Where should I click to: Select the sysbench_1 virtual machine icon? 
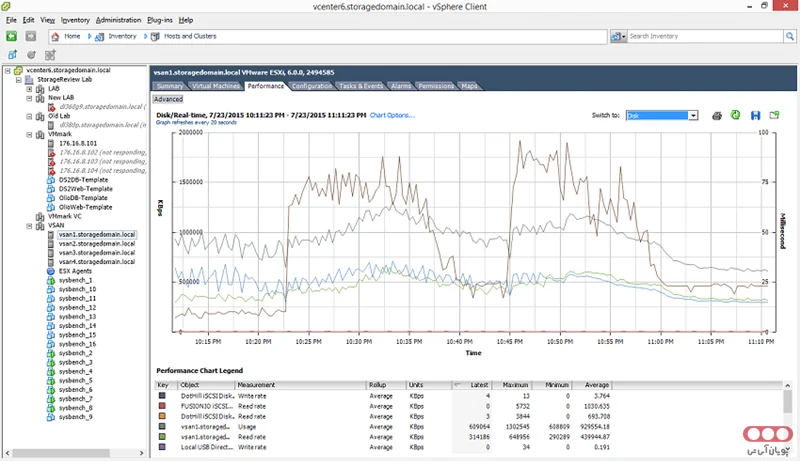pyautogui.click(x=51, y=280)
